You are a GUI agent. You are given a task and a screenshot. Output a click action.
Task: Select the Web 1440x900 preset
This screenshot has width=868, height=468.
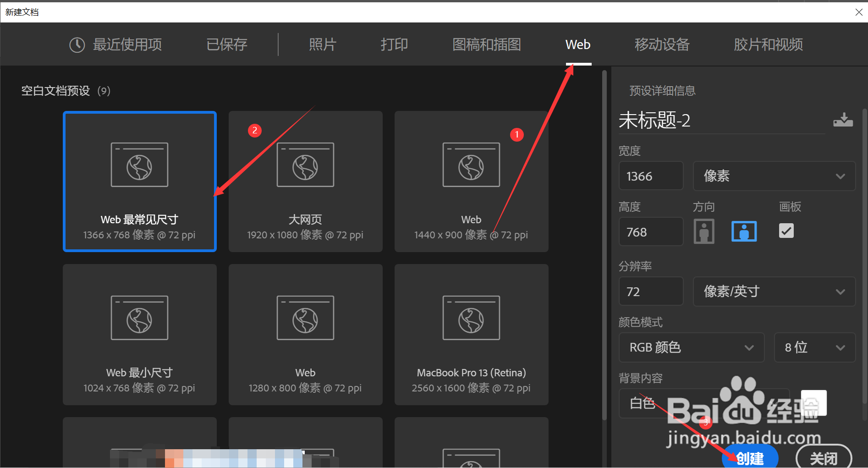(x=471, y=182)
